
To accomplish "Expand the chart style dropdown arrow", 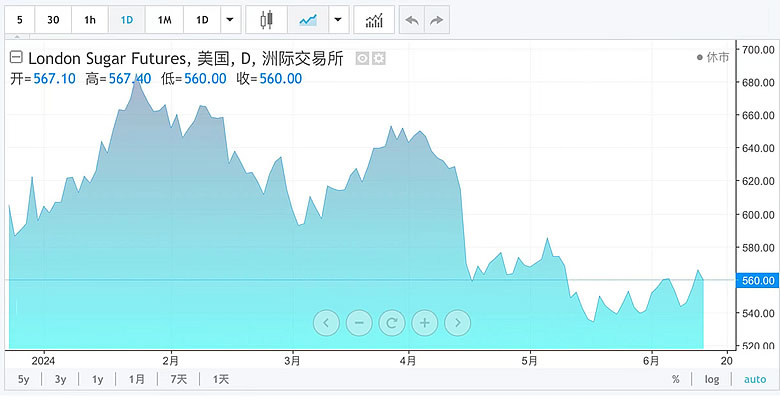I will (x=338, y=20).
